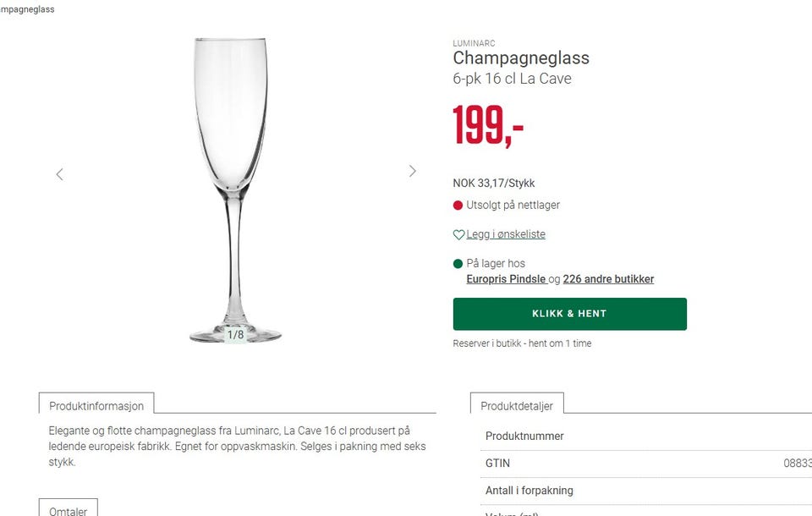Switch to the Produktdetaljer tab
Viewport: 812px width, 516px height.
pos(517,405)
